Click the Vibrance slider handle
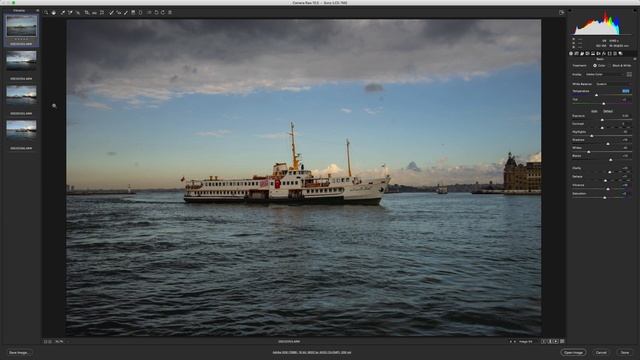This screenshot has width=640, height=360. point(608,189)
